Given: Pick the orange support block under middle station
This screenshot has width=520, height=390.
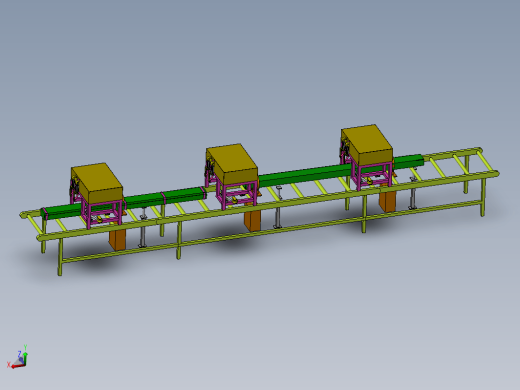Looking at the screenshot, I should click(x=252, y=221).
